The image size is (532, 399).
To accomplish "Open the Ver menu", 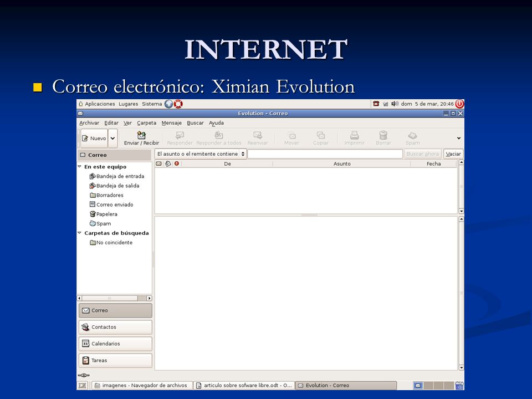I will 127,123.
